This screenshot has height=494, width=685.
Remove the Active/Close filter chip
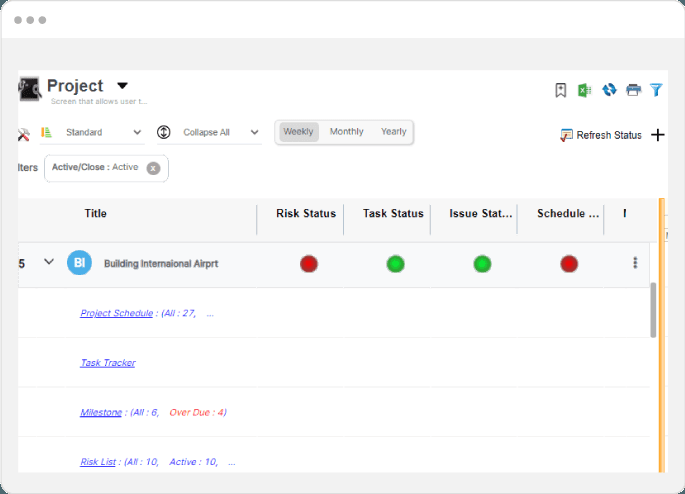click(153, 168)
